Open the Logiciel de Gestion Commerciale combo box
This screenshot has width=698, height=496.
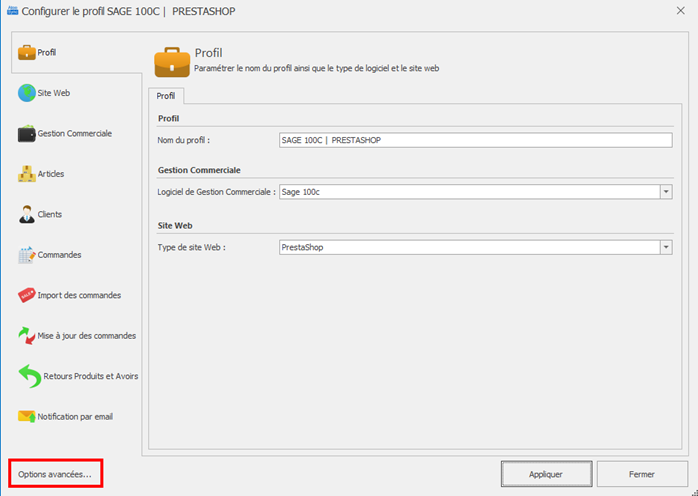[x=475, y=192]
